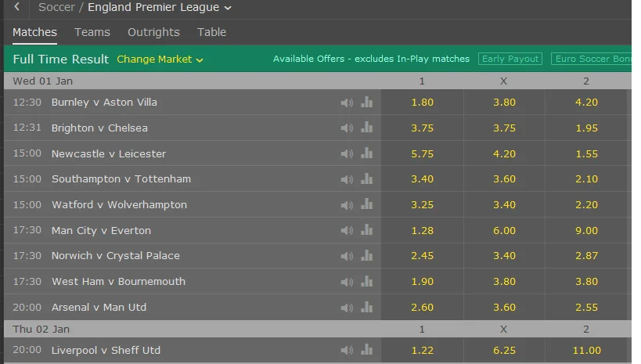641x364 pixels.
Task: Click the Early Payout offer button
Action: tap(510, 59)
